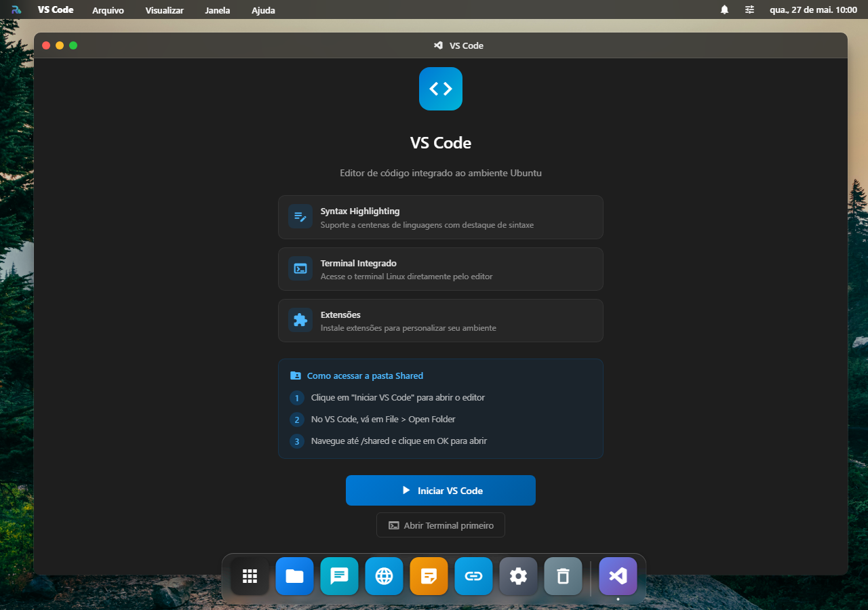Click the VS Code logo icon at top

[441, 89]
